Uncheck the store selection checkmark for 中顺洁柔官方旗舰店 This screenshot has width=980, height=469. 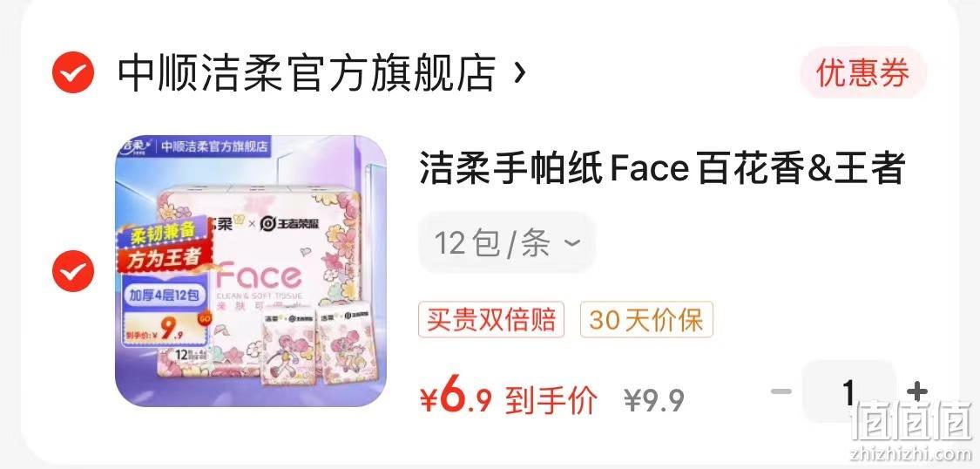[x=73, y=72]
